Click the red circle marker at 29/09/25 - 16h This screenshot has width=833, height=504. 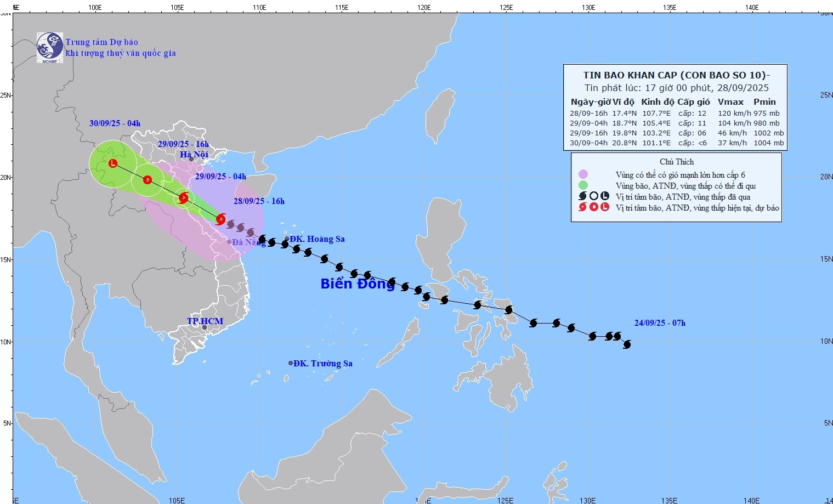point(148,179)
